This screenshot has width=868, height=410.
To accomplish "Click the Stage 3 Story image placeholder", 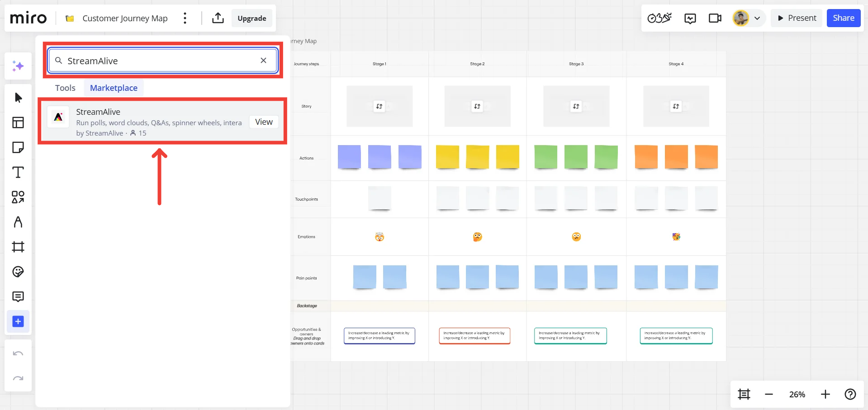I will click(576, 106).
